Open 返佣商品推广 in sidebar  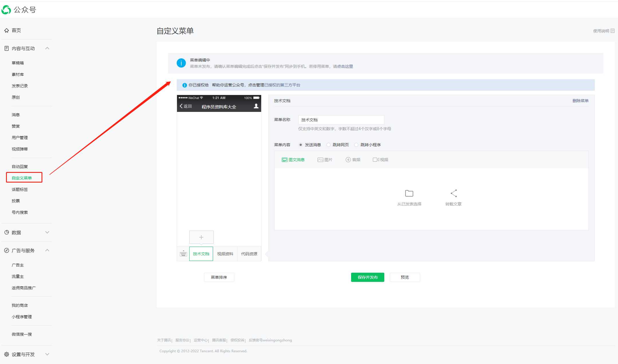(24, 288)
